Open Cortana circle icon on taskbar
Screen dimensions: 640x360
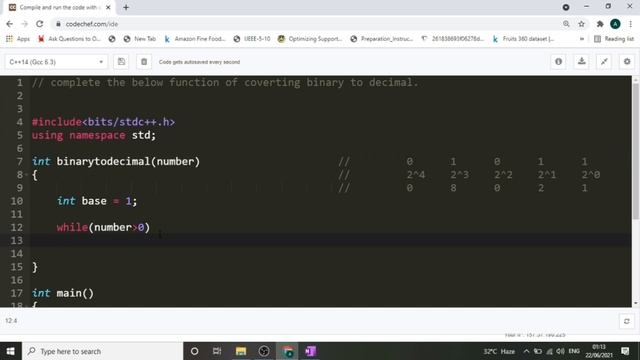click(x=194, y=351)
